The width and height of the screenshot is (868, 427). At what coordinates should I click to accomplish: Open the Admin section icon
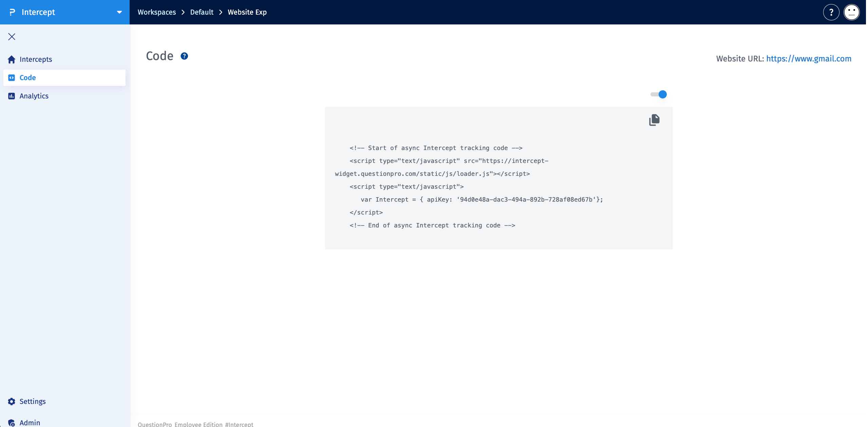[12, 422]
